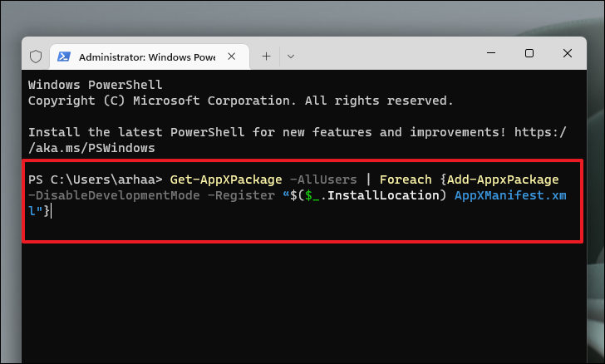Click the empty terminal area below the command

(x=305, y=301)
